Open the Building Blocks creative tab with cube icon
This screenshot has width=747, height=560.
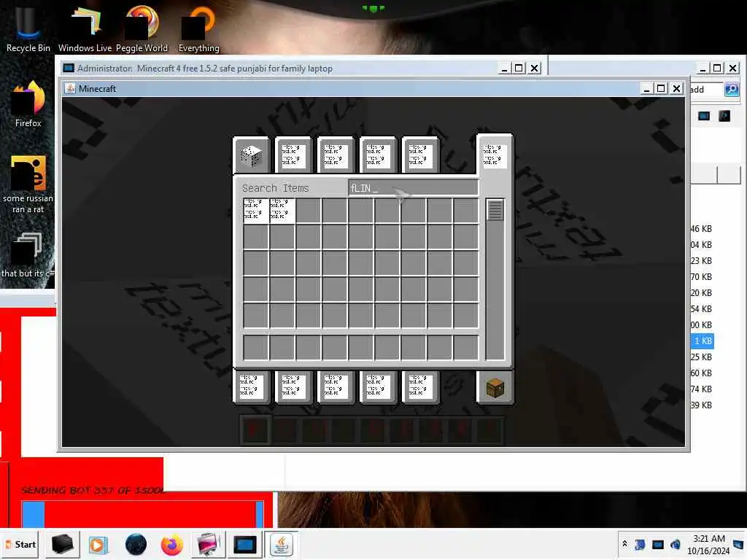pos(252,156)
